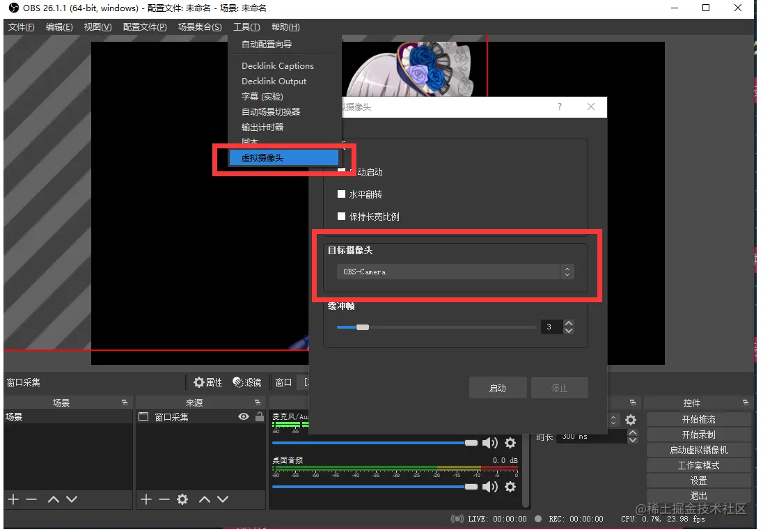Screen dimensions: 763x532
Task: Move source down with arrow icon
Action: (223, 499)
